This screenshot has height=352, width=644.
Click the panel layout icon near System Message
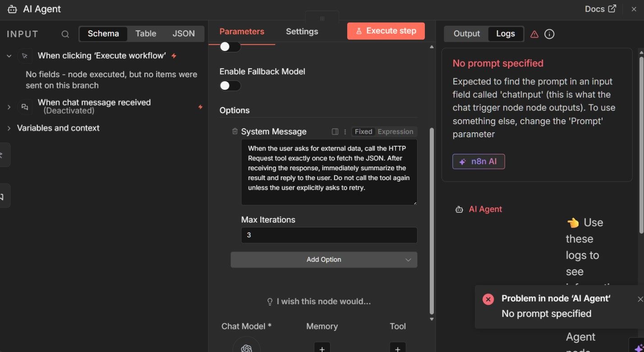335,132
